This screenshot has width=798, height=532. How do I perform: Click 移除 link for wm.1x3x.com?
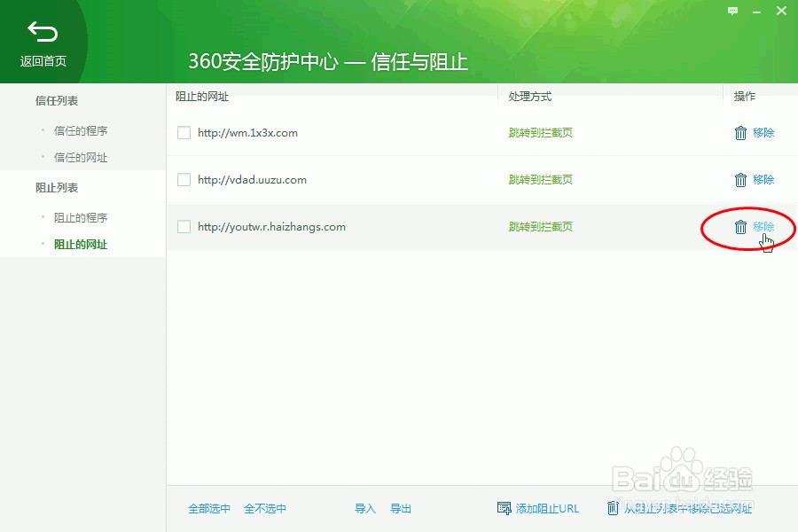763,133
